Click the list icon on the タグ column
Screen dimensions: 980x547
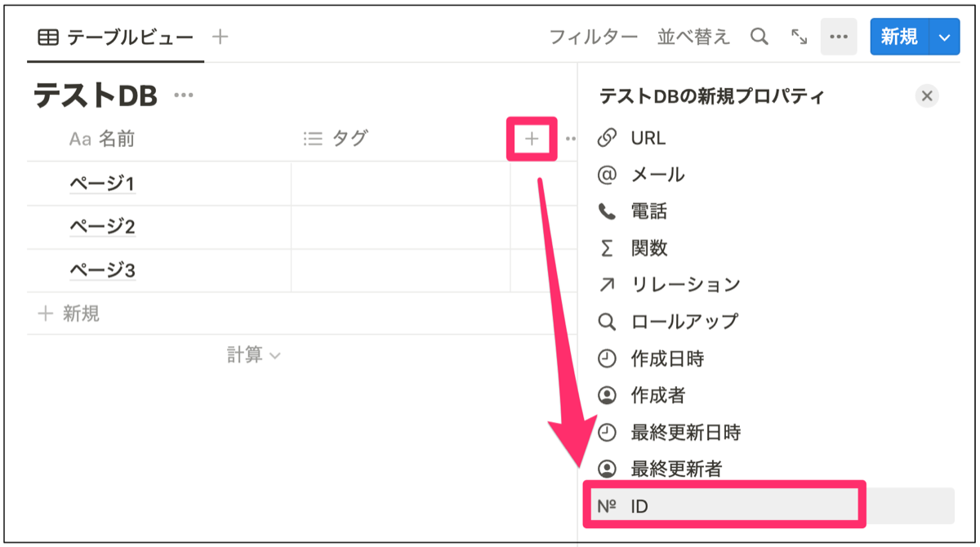(312, 139)
